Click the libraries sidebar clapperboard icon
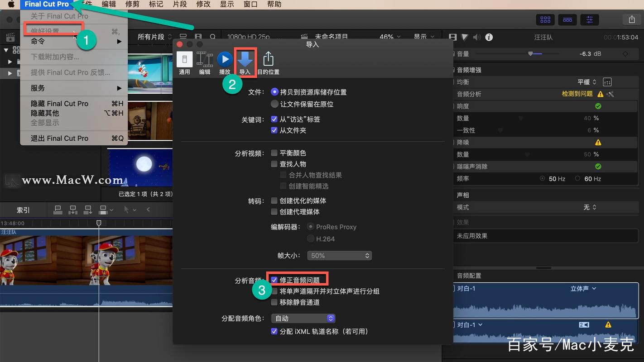 coord(10,37)
